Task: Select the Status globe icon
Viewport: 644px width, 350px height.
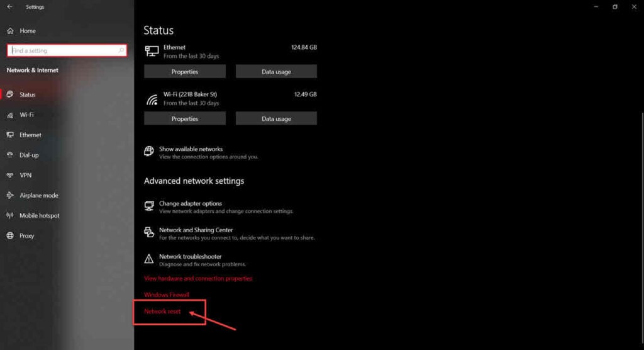Action: [10, 94]
